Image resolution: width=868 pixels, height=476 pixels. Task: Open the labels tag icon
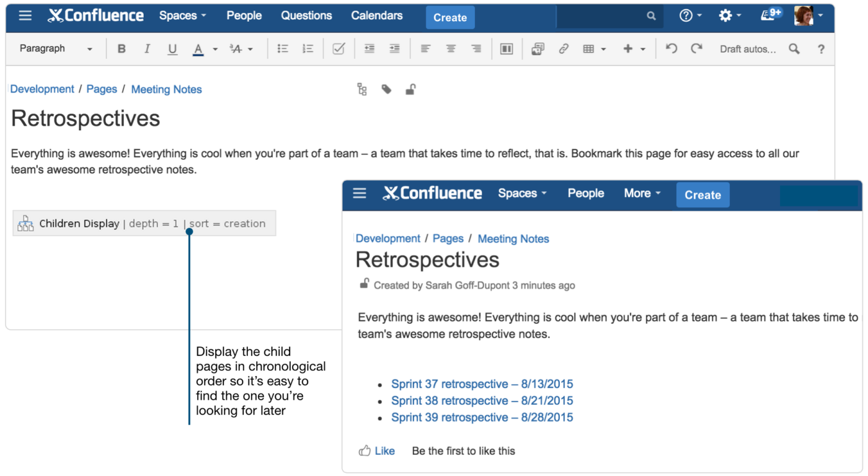pyautogui.click(x=386, y=89)
